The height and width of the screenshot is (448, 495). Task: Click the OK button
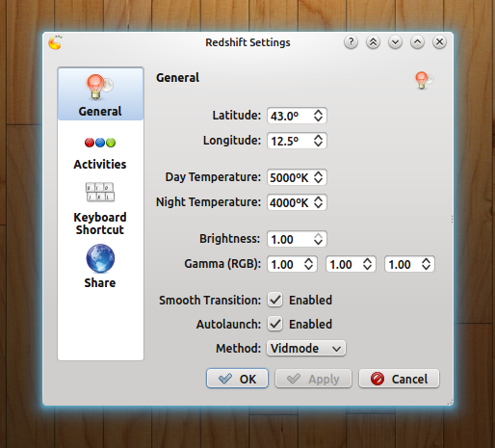tap(237, 379)
